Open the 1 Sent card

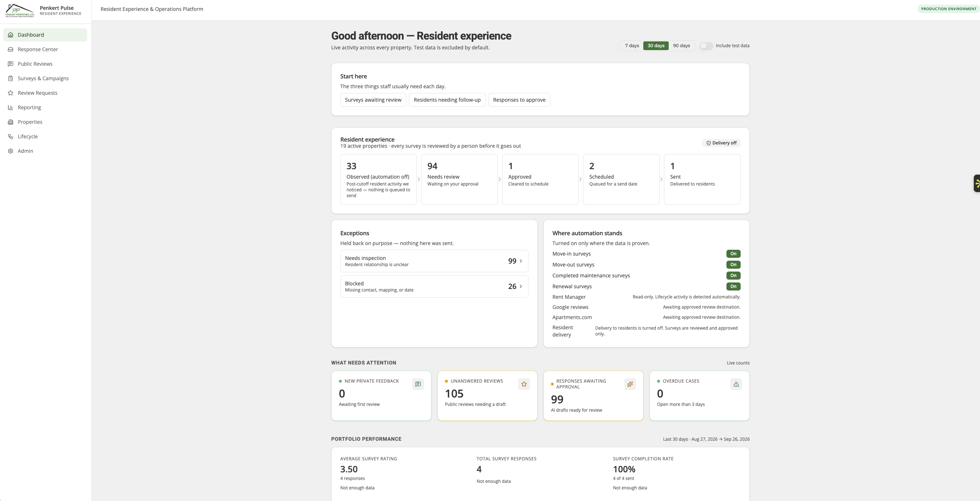tap(702, 179)
